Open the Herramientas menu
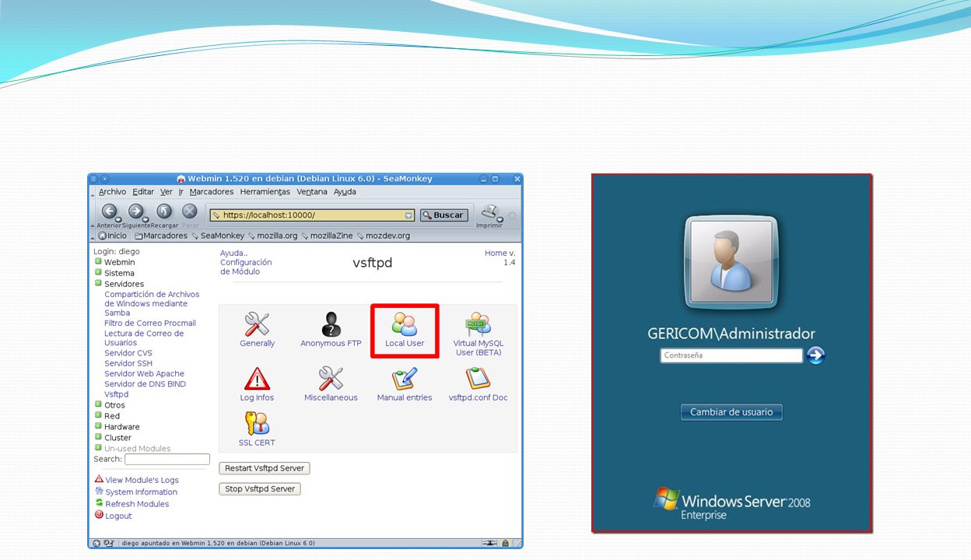Screen dimensions: 971x560 coord(265,191)
